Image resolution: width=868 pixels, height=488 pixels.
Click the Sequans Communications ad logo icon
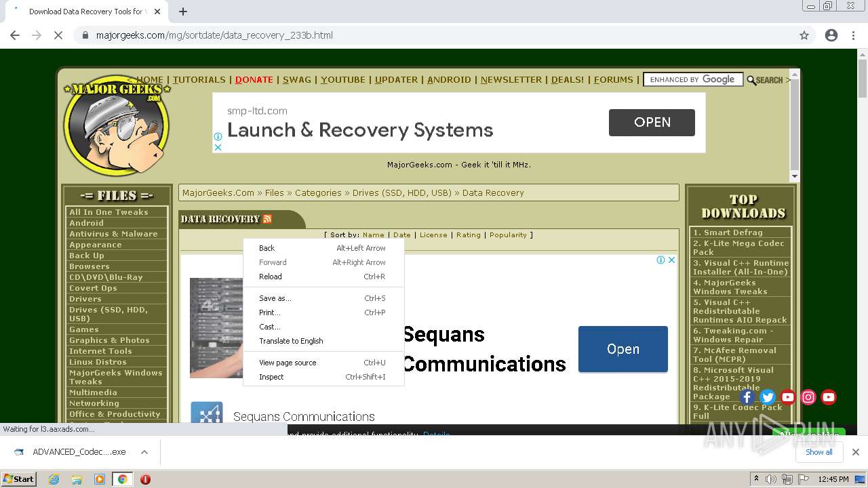click(x=207, y=415)
